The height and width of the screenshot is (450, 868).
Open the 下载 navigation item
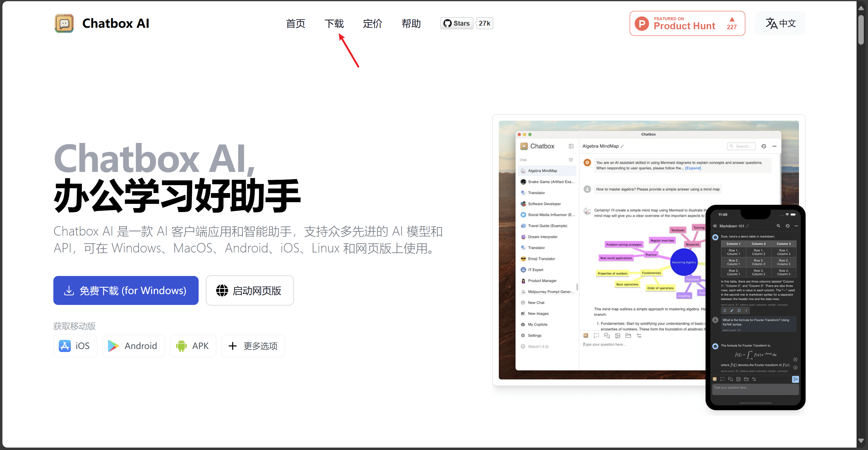click(334, 23)
